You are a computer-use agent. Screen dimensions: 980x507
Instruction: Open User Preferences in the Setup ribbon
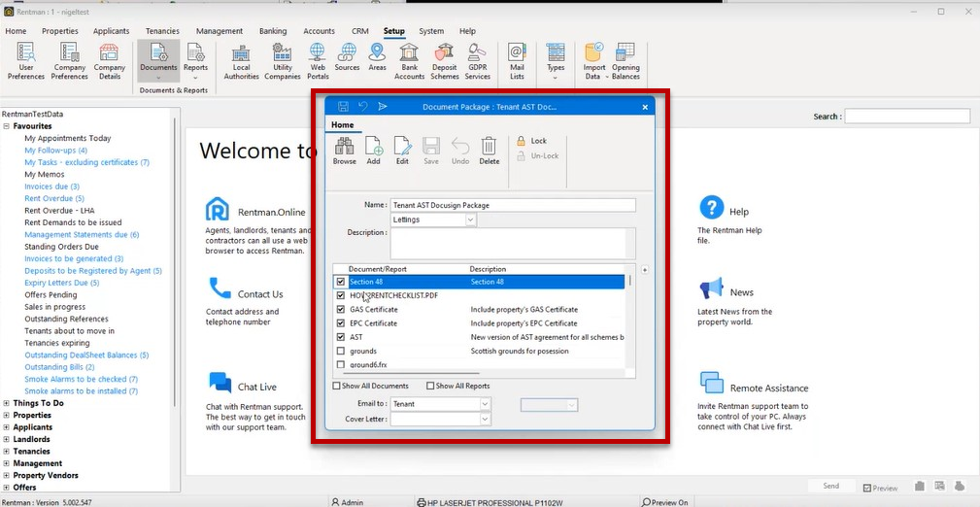(25, 61)
